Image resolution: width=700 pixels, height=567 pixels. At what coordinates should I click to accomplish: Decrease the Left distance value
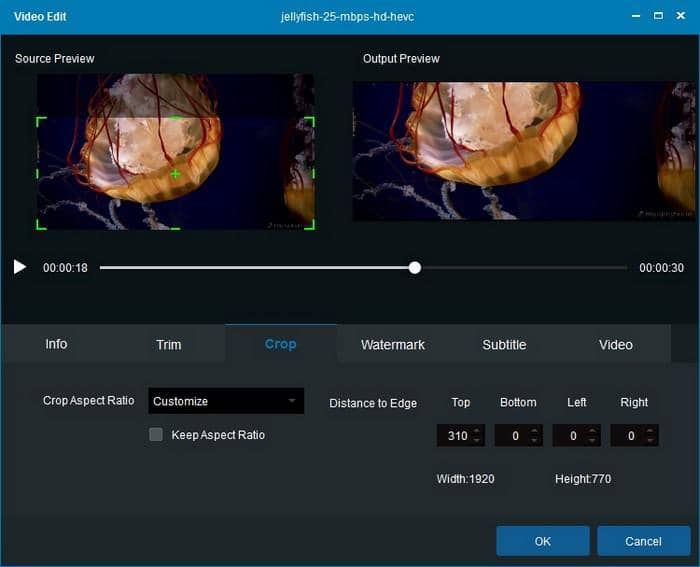(592, 440)
